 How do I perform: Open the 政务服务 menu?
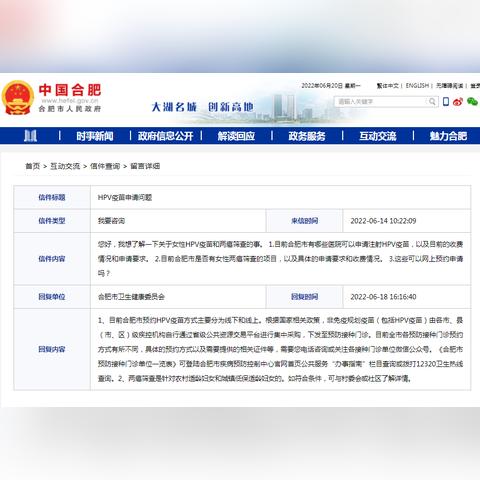click(x=307, y=136)
